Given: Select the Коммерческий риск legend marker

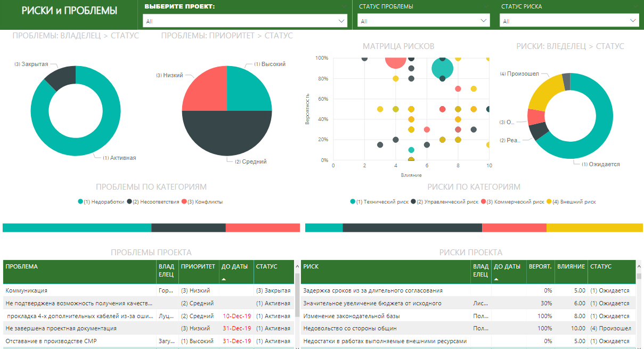Looking at the screenshot, I should (x=484, y=202).
